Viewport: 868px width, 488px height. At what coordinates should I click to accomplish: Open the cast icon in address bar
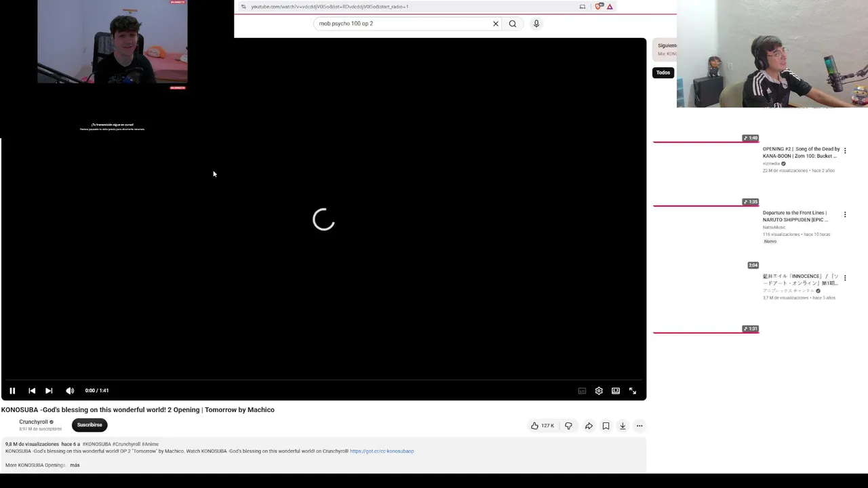(x=583, y=7)
